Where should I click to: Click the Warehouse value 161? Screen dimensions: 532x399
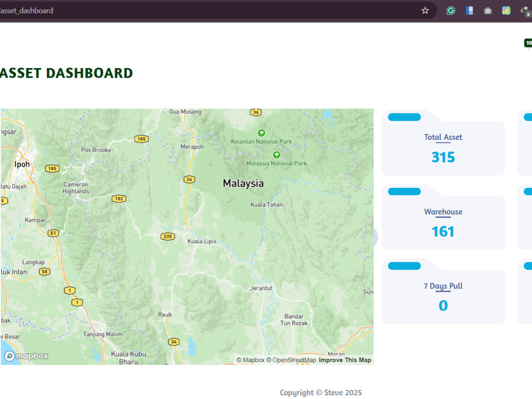pos(443,232)
